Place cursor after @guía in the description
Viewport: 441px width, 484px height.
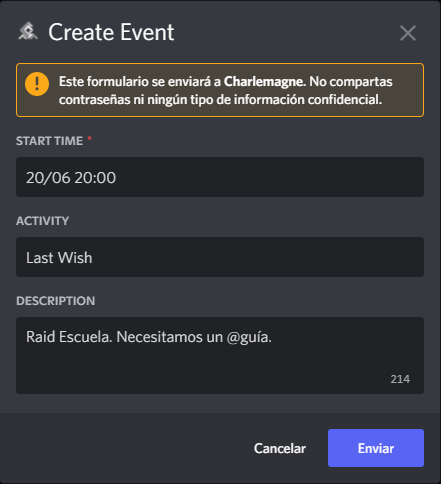[271, 337]
